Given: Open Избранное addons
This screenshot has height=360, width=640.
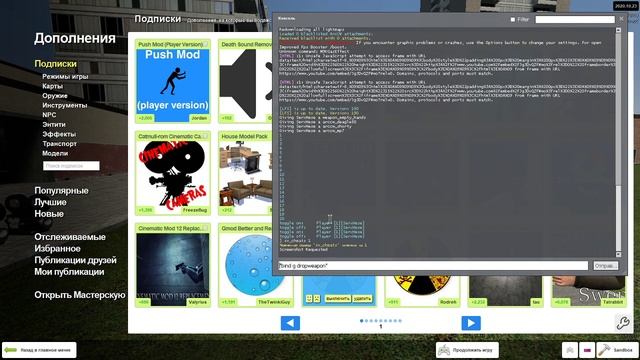Looking at the screenshot, I should pos(57,248).
